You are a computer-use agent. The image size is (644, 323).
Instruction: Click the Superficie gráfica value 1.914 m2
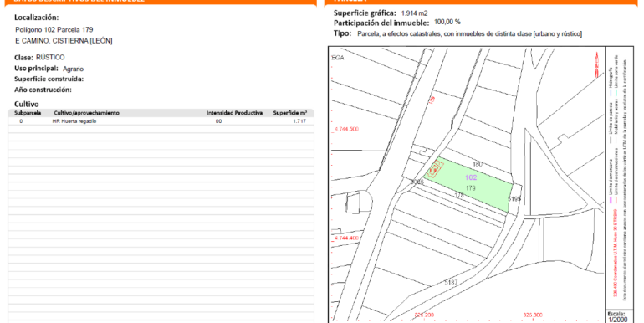(414, 13)
